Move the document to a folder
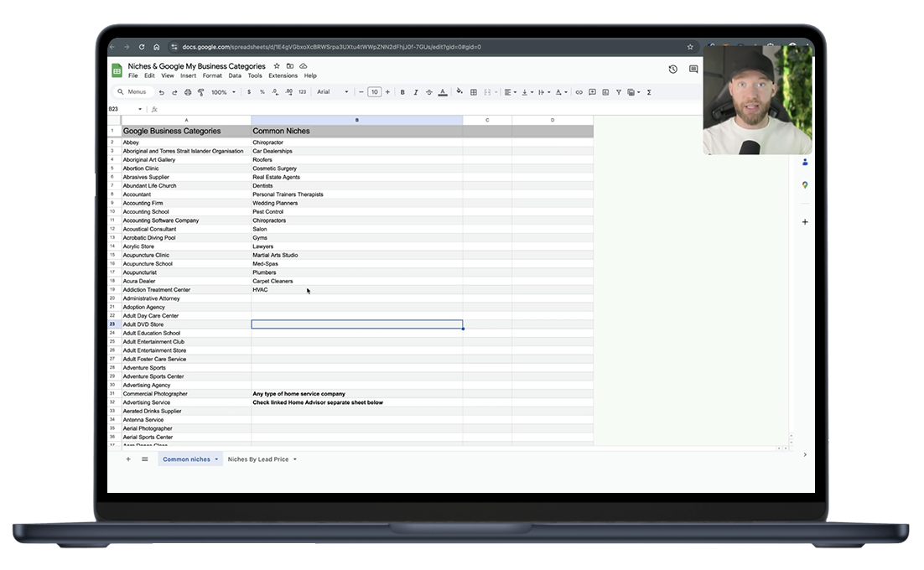This screenshot has width=924, height=570. coord(290,66)
